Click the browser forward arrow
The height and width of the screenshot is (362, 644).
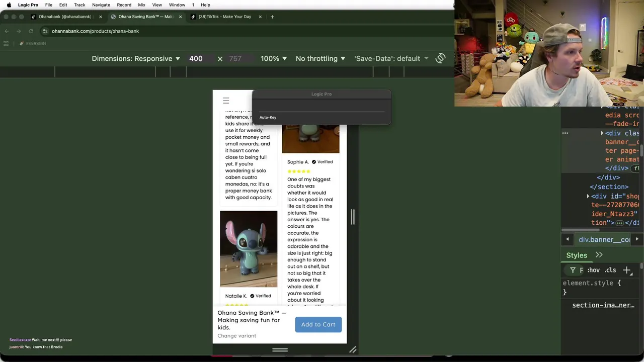click(19, 31)
